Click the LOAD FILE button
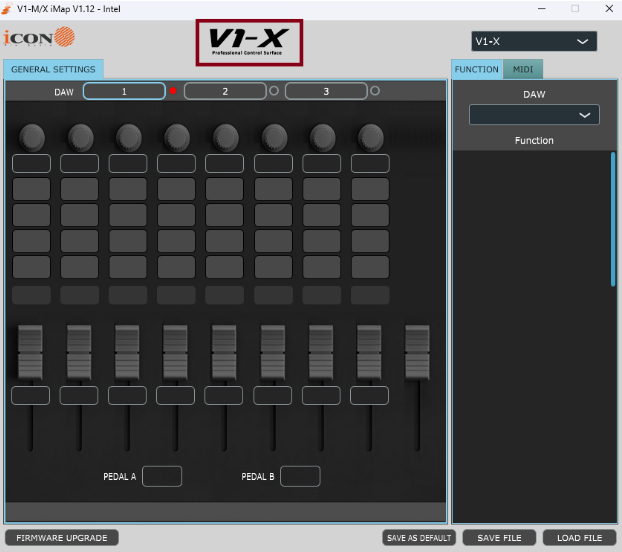 coord(579,538)
